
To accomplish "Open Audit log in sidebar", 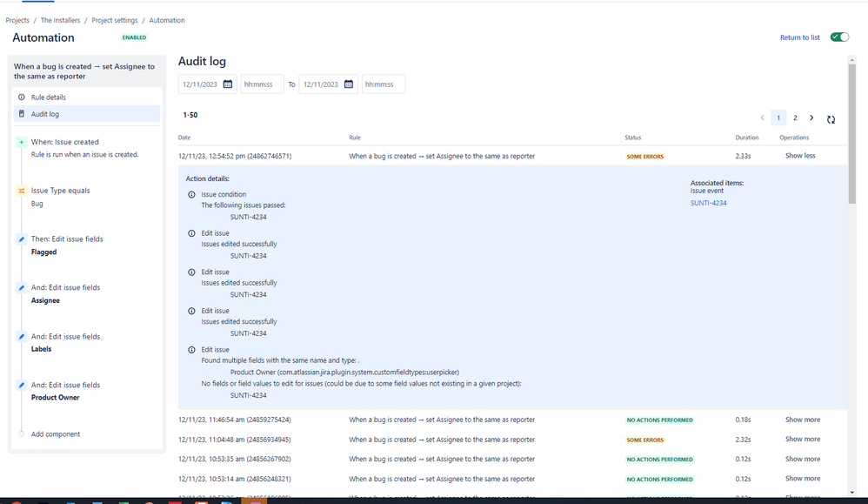I will pos(87,113).
